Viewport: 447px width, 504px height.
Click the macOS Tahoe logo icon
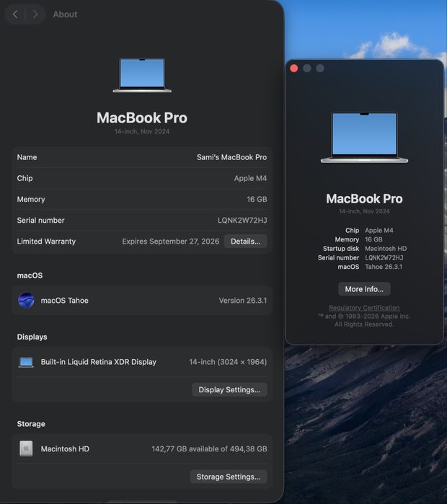(x=26, y=301)
